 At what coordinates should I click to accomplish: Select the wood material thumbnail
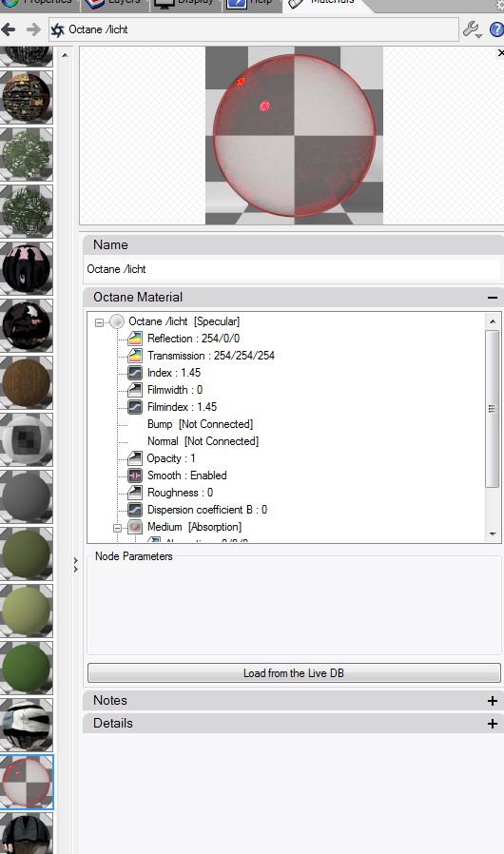tap(27, 382)
